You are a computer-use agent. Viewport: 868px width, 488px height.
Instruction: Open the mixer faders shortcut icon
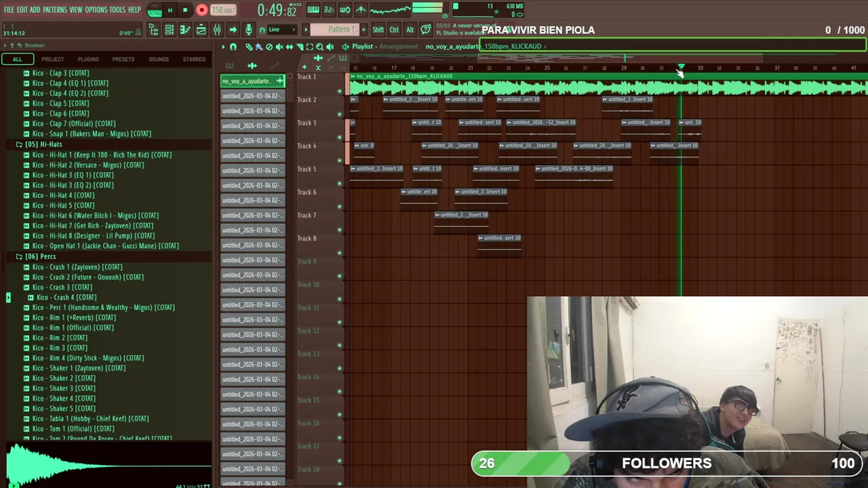217,29
